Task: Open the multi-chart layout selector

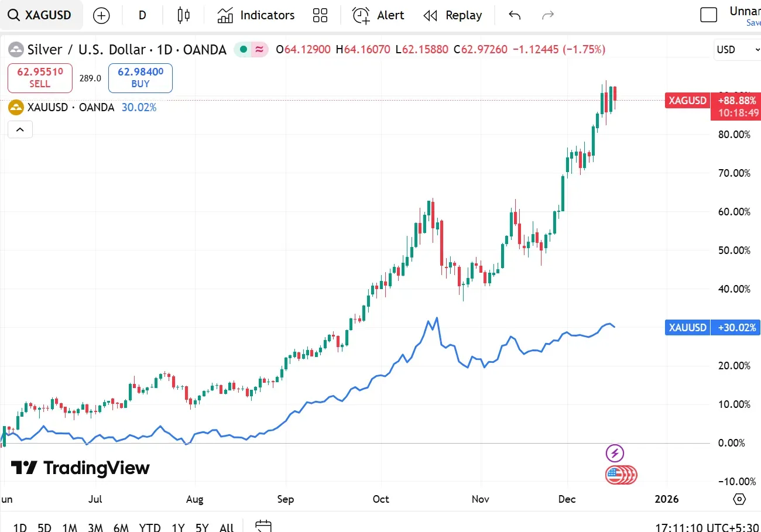Action: (x=320, y=15)
